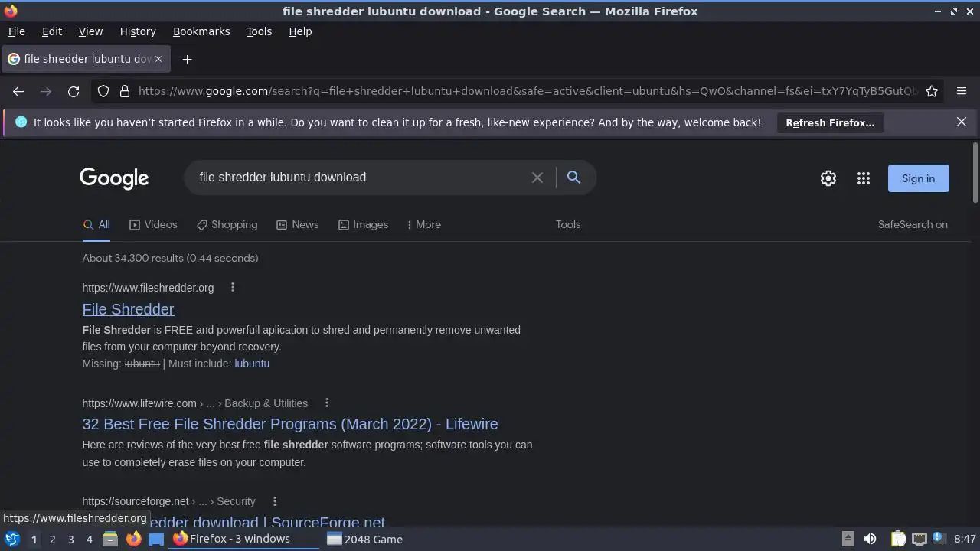Close the file shredder search tab
Viewport: 980px width, 551px height.
point(158,59)
